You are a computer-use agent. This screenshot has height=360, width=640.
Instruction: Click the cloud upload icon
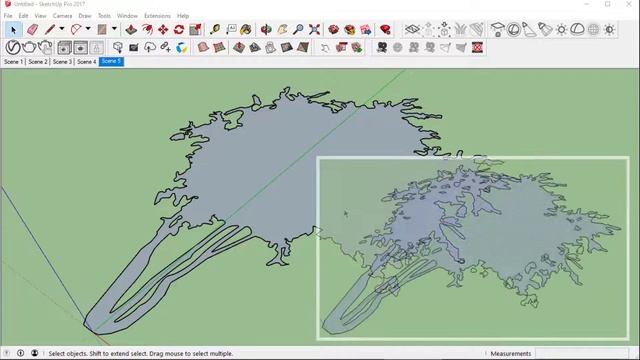150,47
